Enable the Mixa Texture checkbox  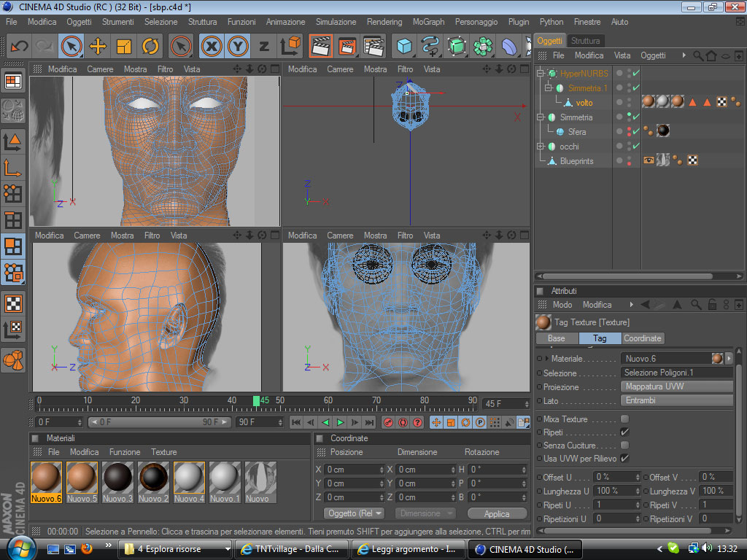pos(624,419)
